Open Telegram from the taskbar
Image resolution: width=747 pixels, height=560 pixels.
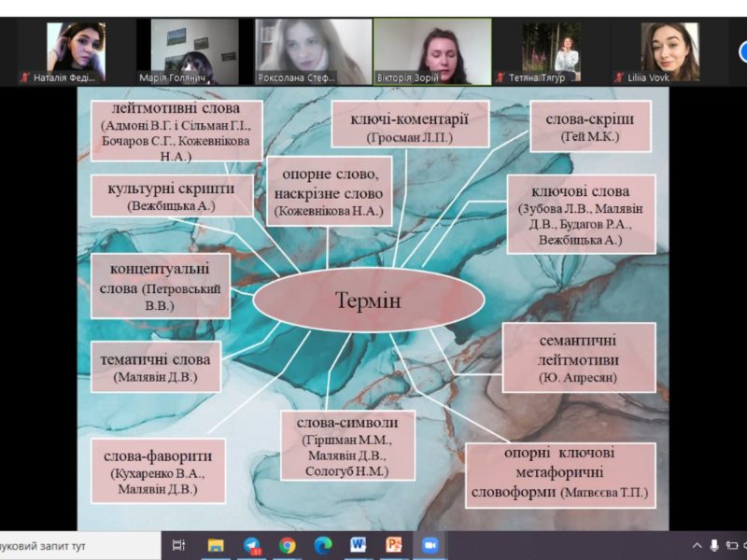251,545
